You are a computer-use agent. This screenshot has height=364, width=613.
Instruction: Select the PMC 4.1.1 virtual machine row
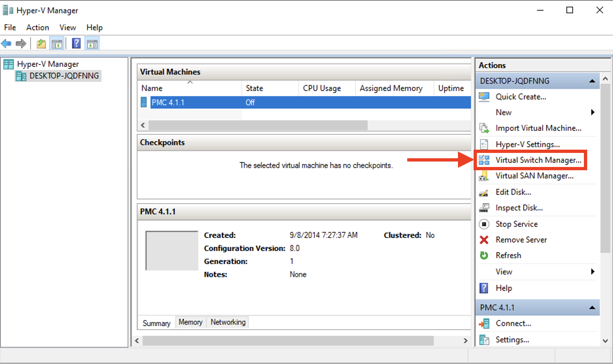tap(305, 102)
